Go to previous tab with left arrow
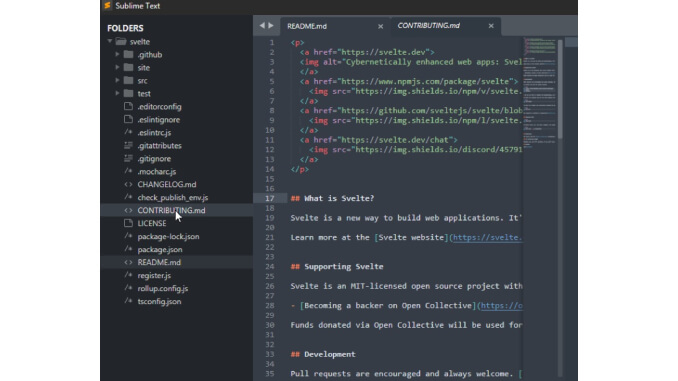The height and width of the screenshot is (381, 678). click(x=262, y=26)
